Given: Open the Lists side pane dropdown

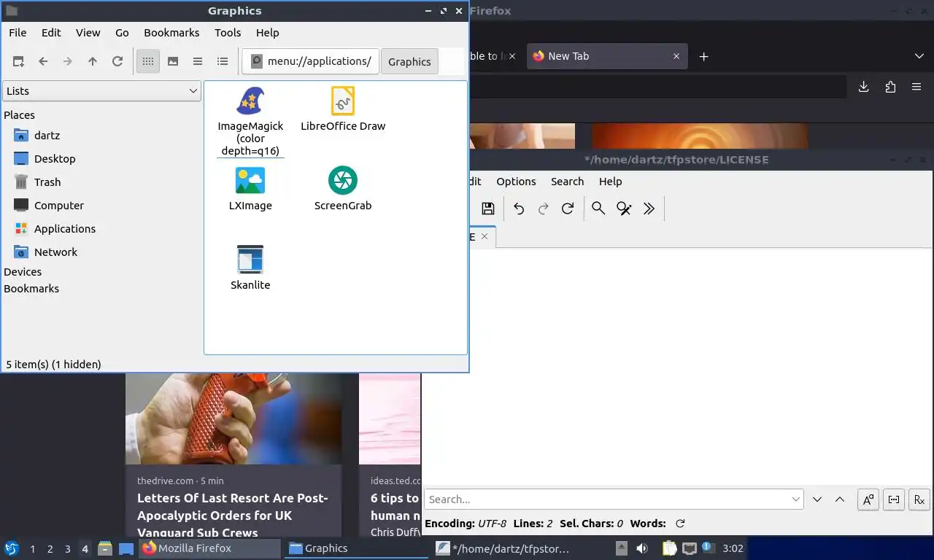Looking at the screenshot, I should [x=101, y=90].
